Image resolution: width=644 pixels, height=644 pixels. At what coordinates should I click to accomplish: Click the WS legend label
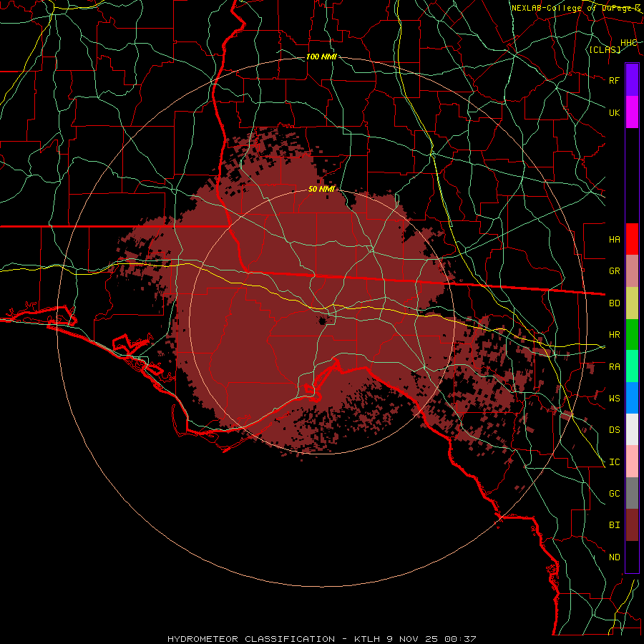(614, 399)
